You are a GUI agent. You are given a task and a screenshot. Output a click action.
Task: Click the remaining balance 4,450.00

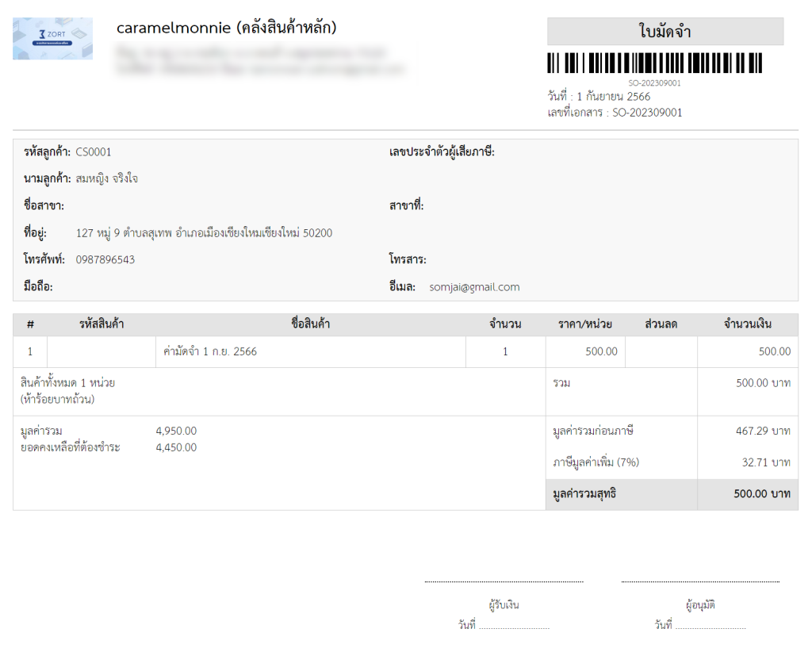[176, 447]
